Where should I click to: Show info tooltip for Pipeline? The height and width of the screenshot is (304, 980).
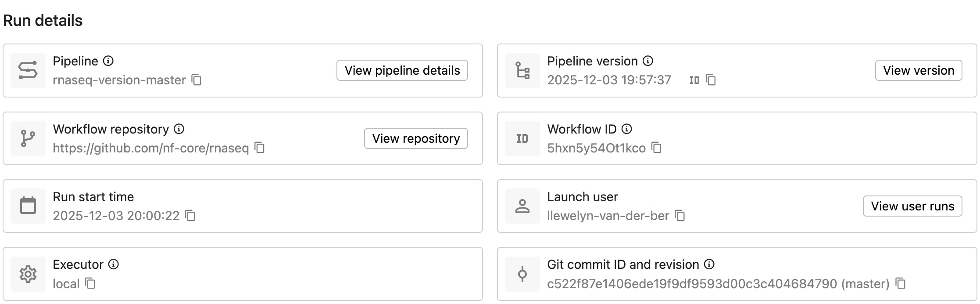(x=108, y=61)
